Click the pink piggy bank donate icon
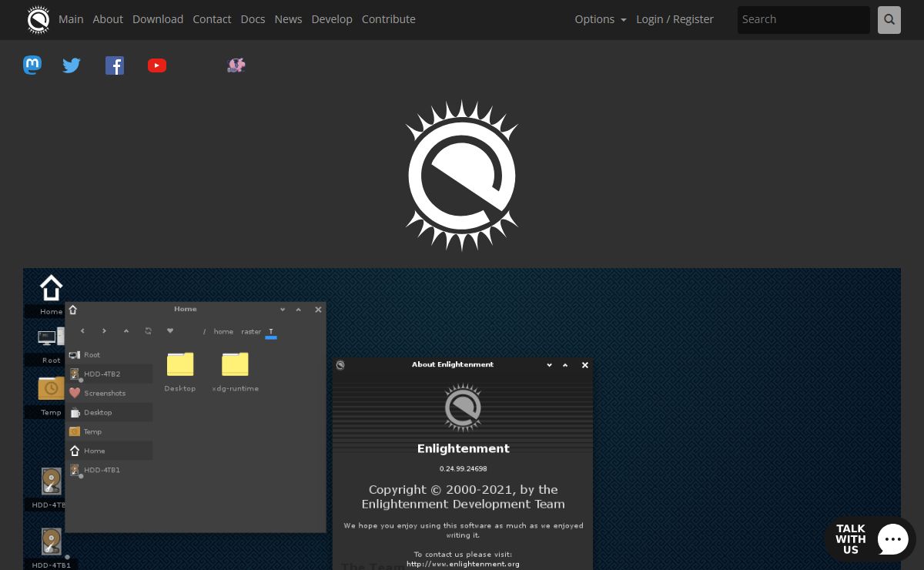 [x=236, y=65]
